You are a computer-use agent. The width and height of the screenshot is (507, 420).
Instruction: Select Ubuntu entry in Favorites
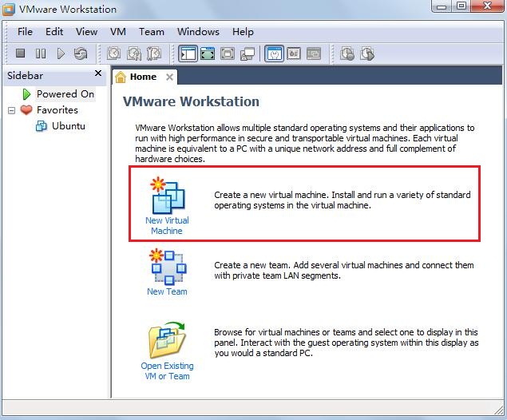[x=69, y=126]
